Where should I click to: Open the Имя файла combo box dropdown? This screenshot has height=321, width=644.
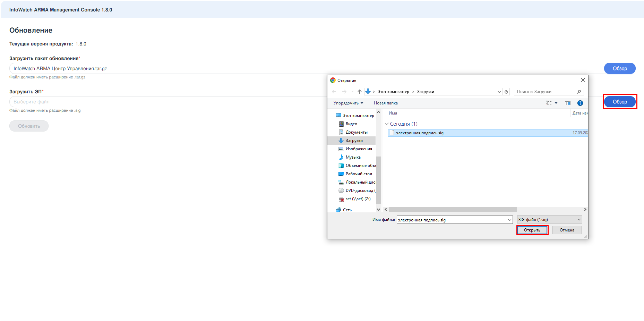click(x=510, y=220)
